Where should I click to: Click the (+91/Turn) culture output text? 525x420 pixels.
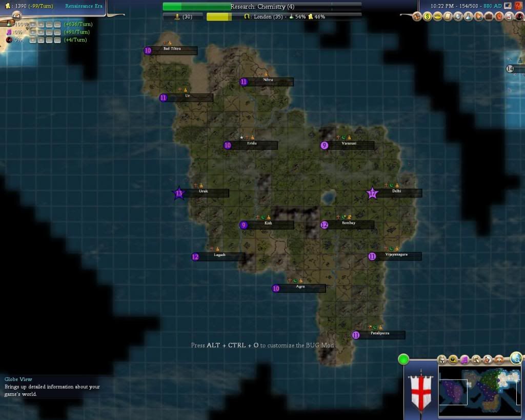[77, 32]
